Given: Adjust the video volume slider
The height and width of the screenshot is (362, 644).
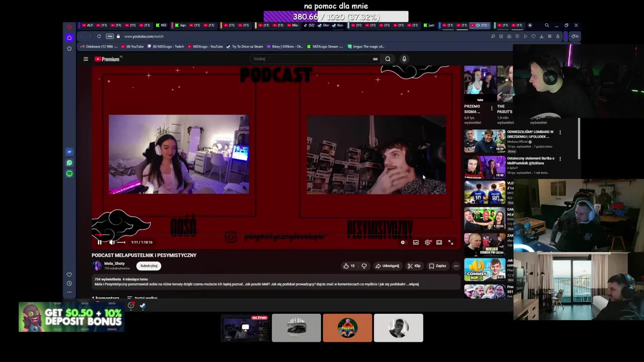Looking at the screenshot, I should click(x=121, y=242).
